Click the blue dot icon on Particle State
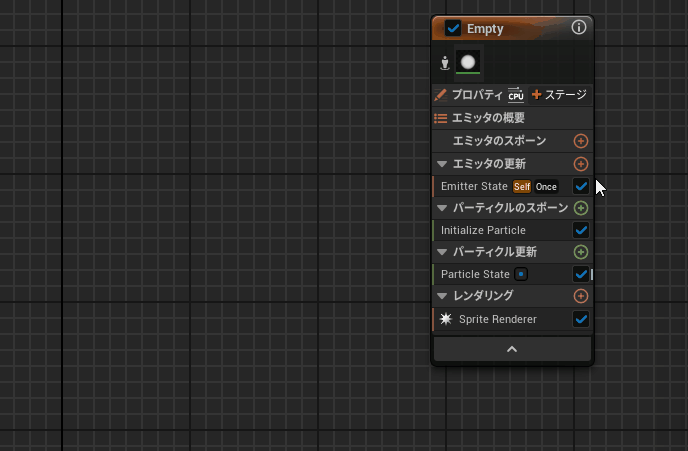 [521, 274]
